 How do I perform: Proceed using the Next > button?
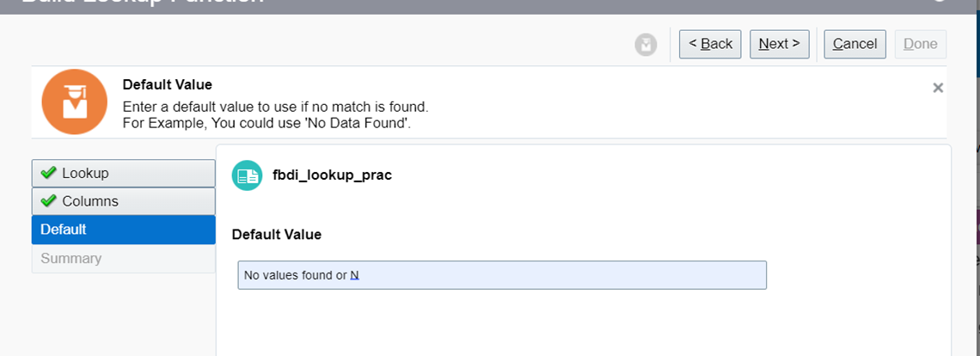pos(780,44)
